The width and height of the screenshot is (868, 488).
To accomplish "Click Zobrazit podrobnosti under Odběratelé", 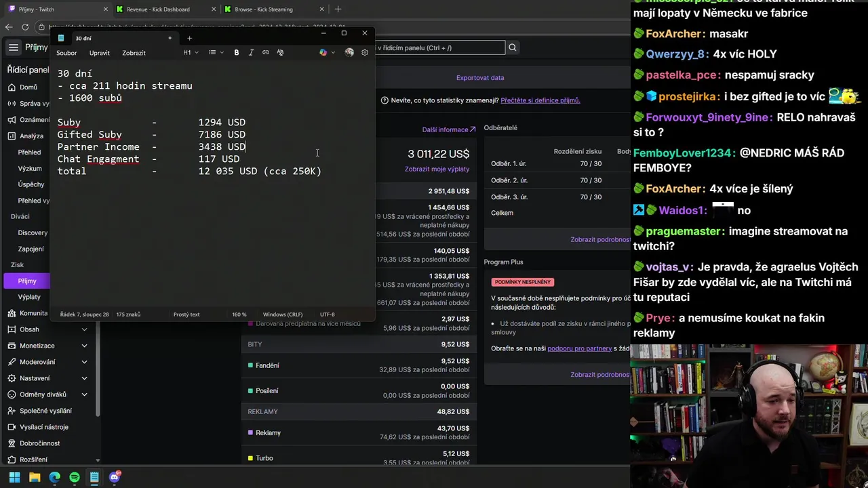I will (600, 239).
